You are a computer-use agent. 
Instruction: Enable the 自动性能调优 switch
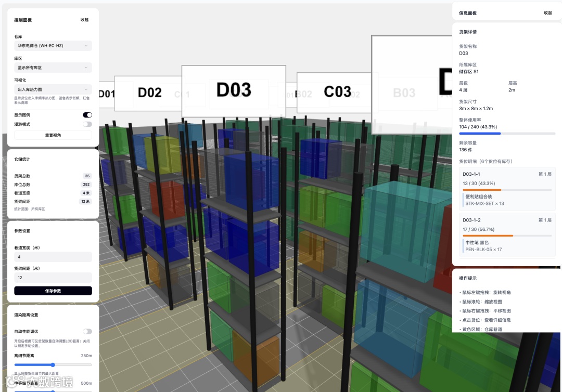point(87,332)
